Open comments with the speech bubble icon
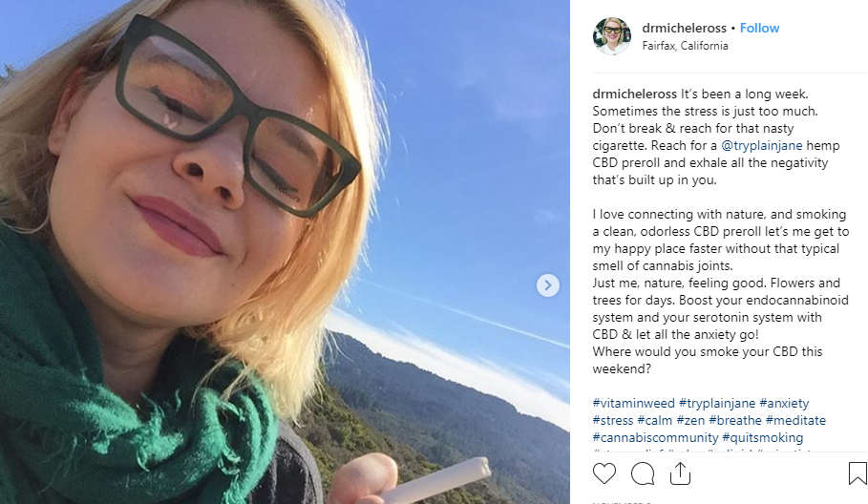 point(643,474)
